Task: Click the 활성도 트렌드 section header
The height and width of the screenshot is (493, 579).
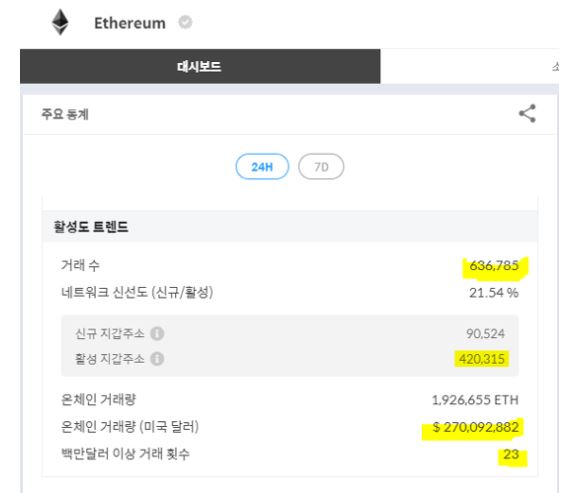Action: [x=91, y=226]
